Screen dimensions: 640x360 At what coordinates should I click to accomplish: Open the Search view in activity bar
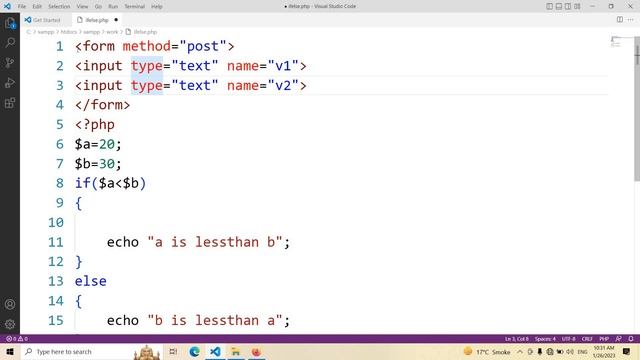[x=10, y=42]
